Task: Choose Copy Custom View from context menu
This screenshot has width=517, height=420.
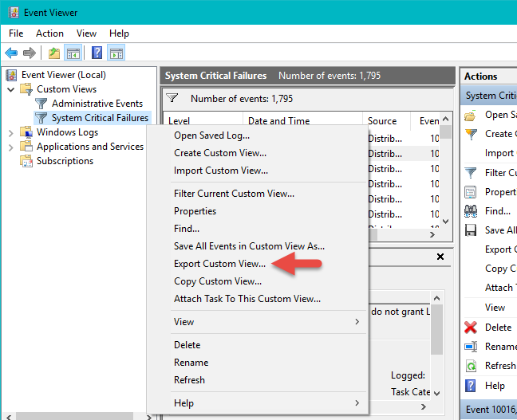Action: coord(218,281)
